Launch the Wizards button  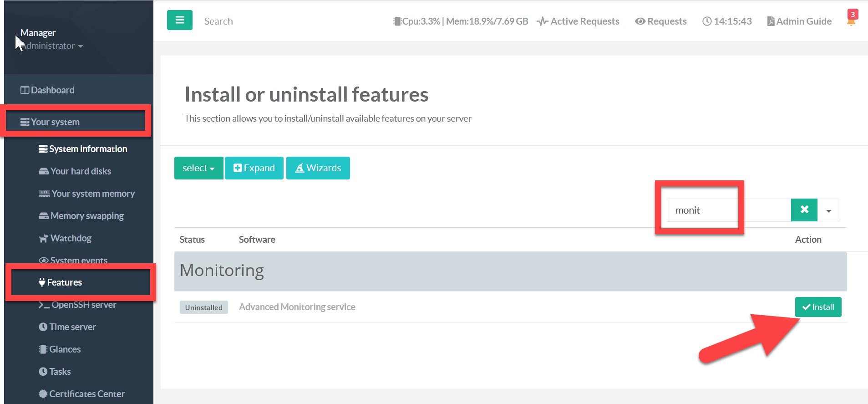pyautogui.click(x=318, y=168)
